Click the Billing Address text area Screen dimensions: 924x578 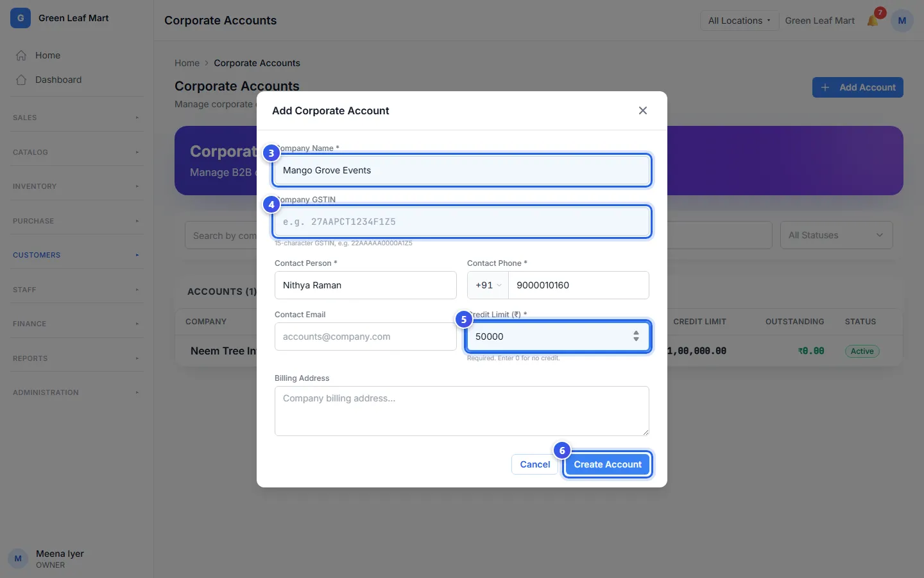coord(462,411)
